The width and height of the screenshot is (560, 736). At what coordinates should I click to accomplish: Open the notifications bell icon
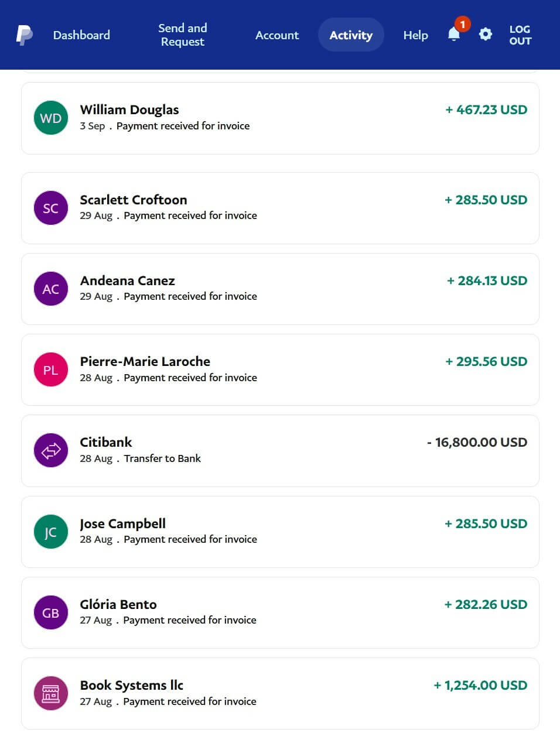click(x=454, y=35)
